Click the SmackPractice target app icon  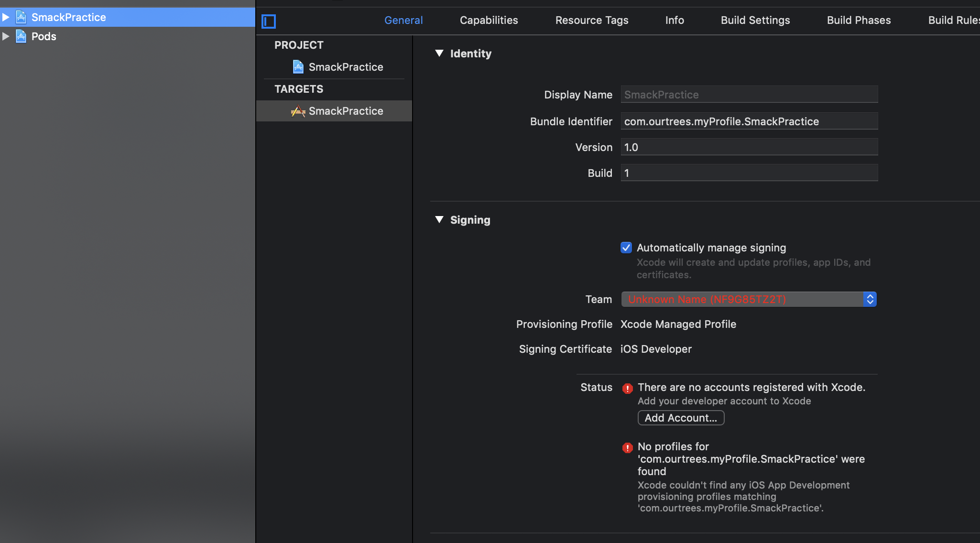pyautogui.click(x=298, y=111)
